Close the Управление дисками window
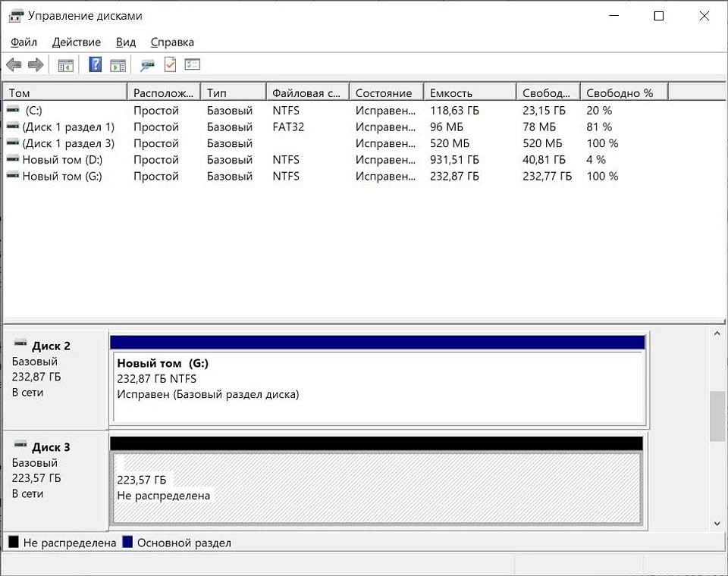The height and width of the screenshot is (576, 728). (704, 16)
